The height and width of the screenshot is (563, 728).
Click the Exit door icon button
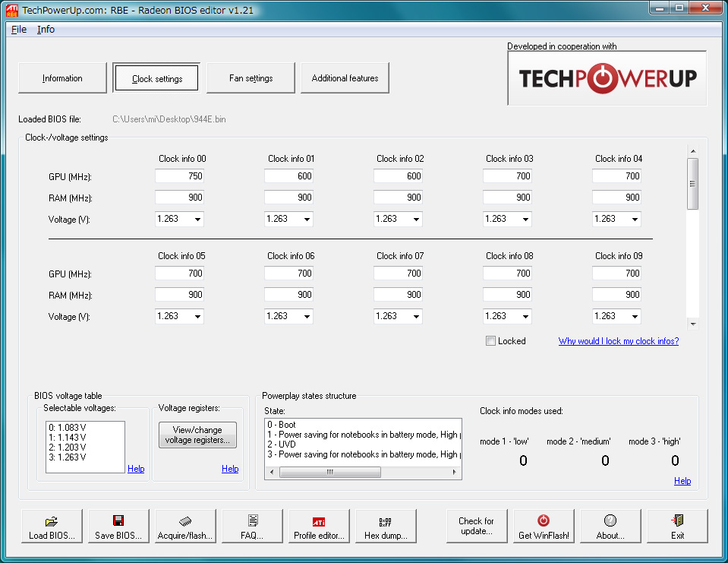coord(677,527)
